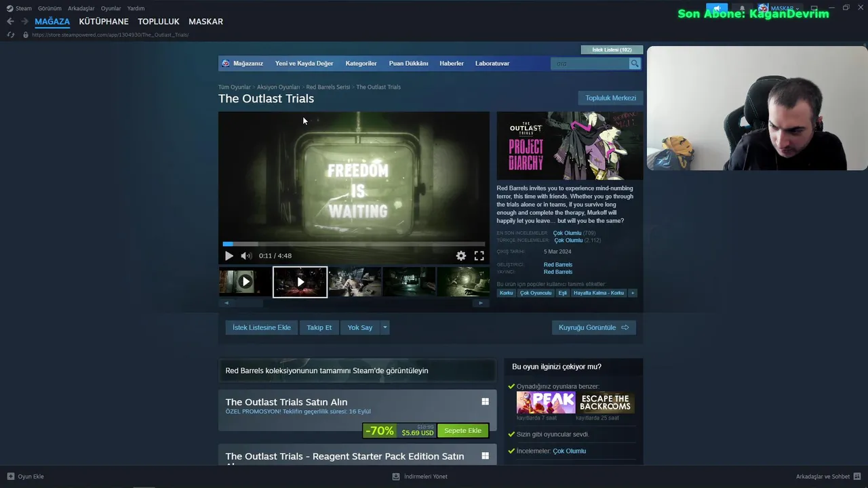The width and height of the screenshot is (868, 488).
Task: Open notifications bell icon
Action: 742,8
